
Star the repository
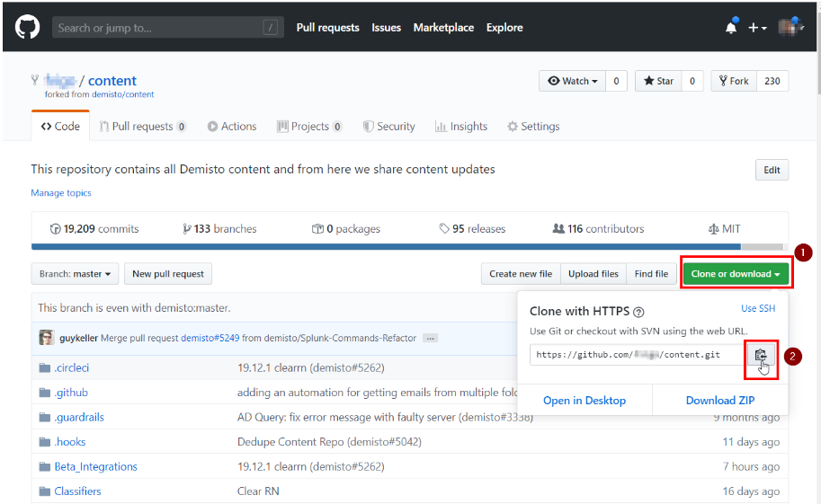point(658,81)
